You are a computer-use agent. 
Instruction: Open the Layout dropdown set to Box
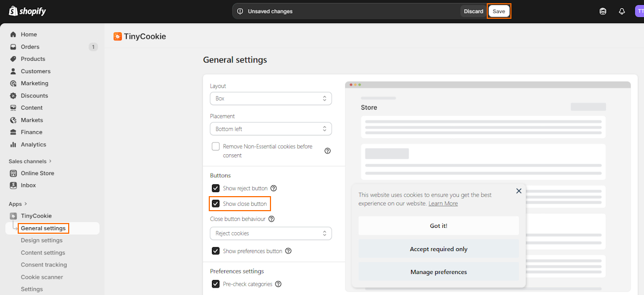[270, 98]
